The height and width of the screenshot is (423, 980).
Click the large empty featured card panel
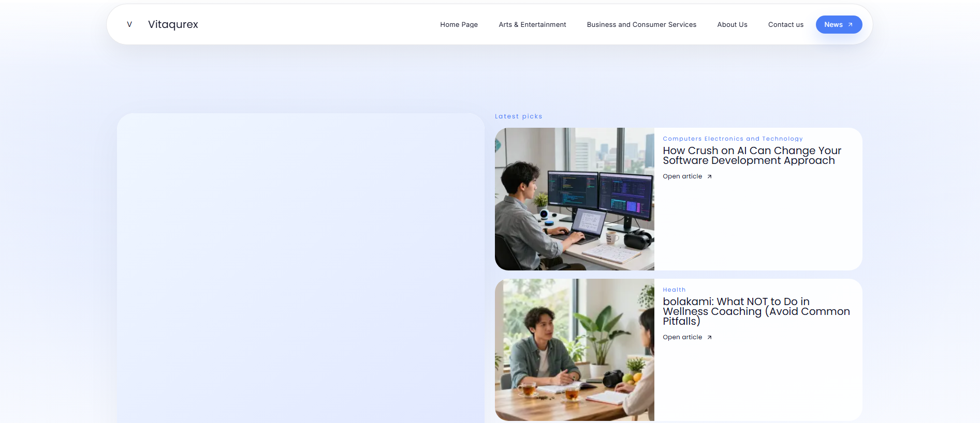300,268
